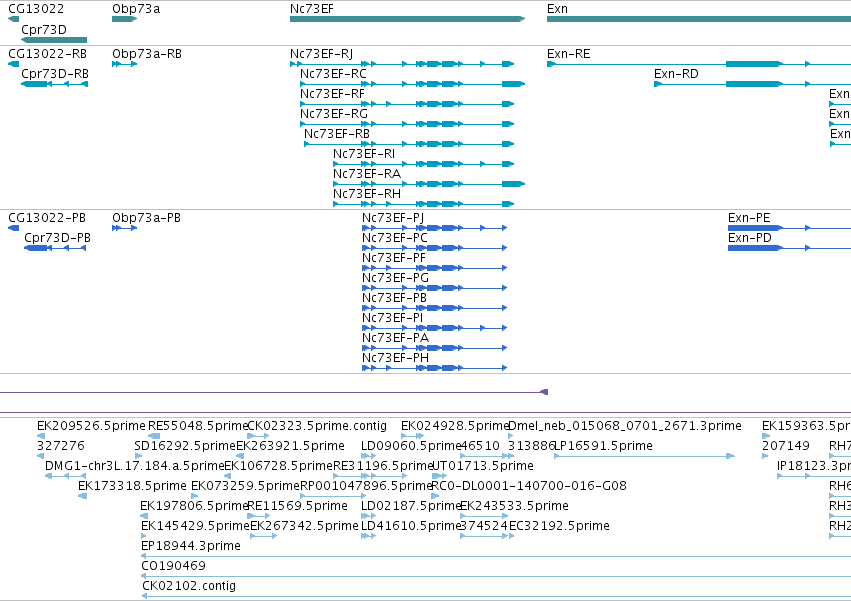Click the CO190469 label

click(x=173, y=566)
